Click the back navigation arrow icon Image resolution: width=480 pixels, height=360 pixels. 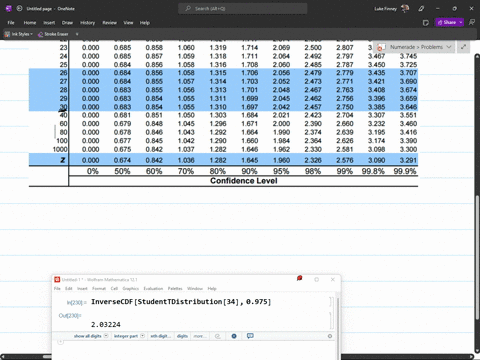click(x=19, y=8)
